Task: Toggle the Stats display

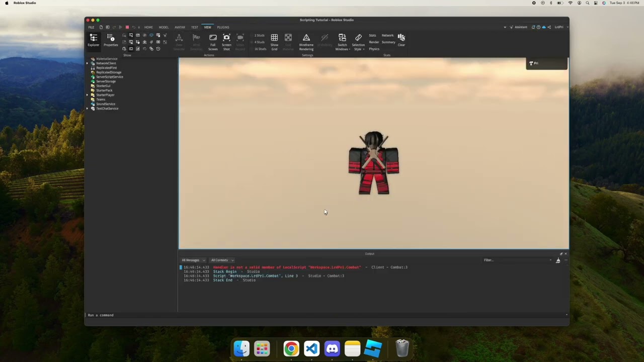Action: click(372, 36)
